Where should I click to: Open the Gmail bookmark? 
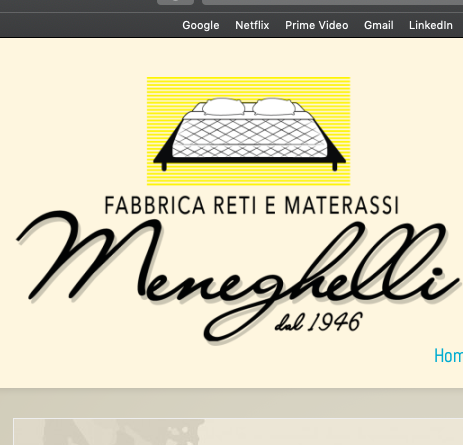[x=379, y=25]
